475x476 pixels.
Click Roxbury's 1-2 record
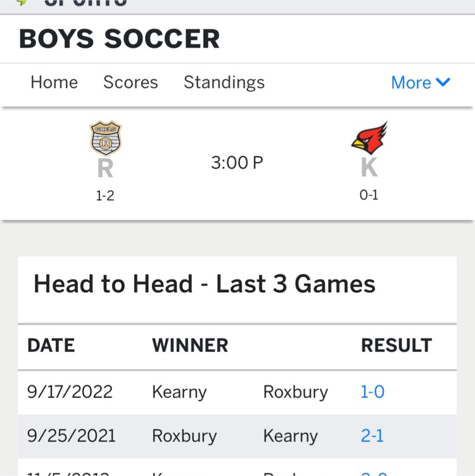(105, 196)
